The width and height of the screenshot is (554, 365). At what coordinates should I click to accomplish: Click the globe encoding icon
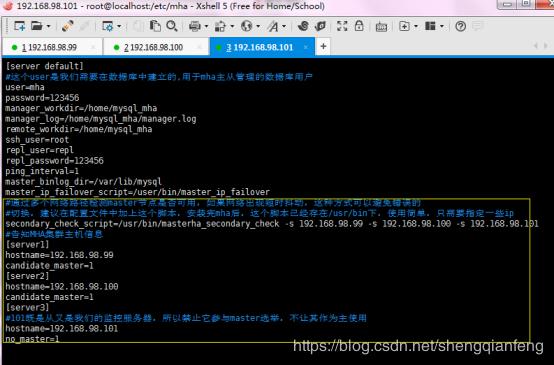(247, 26)
